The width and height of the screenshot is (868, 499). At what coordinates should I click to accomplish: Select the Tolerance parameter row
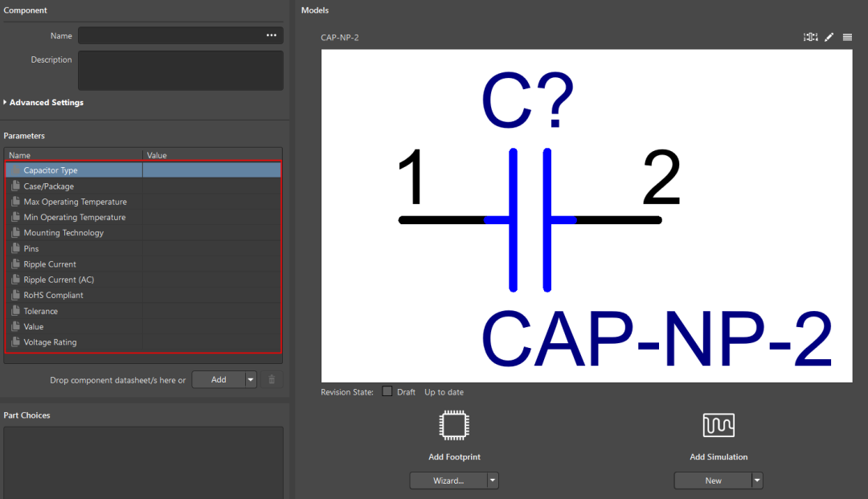click(143, 311)
